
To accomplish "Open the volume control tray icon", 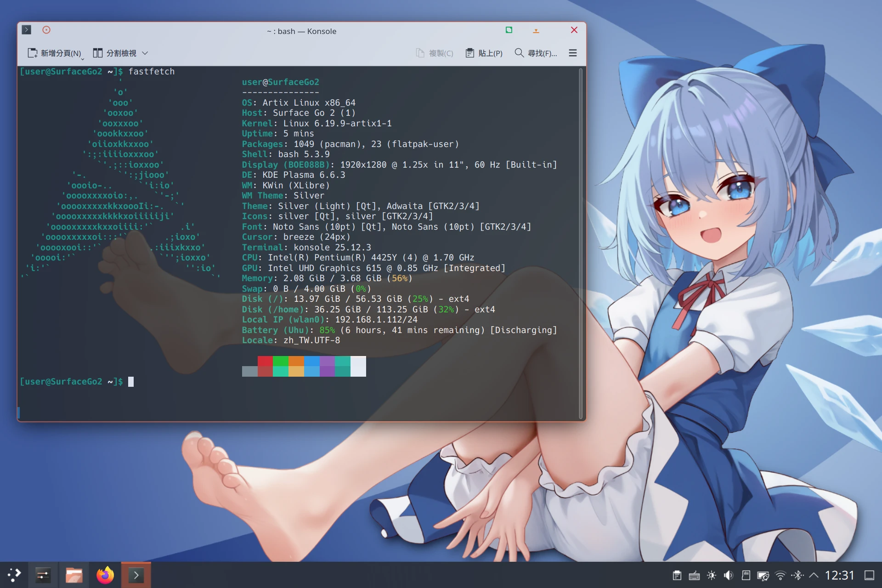I will pos(729,575).
